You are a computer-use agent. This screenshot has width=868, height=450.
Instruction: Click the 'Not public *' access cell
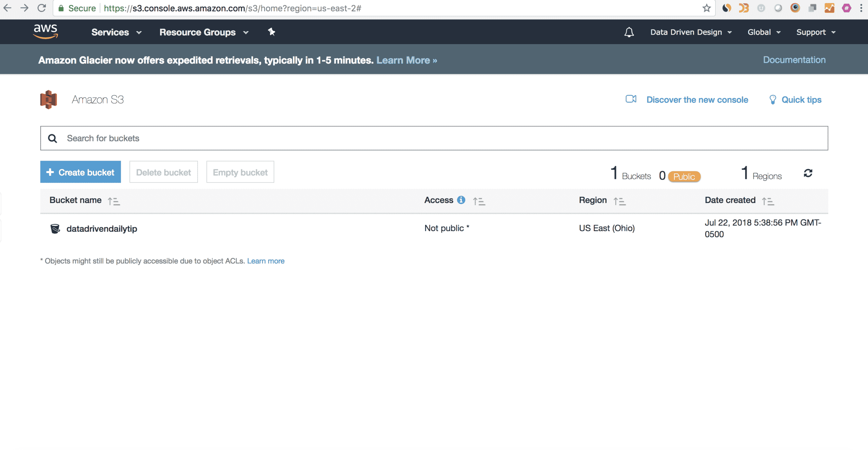447,228
